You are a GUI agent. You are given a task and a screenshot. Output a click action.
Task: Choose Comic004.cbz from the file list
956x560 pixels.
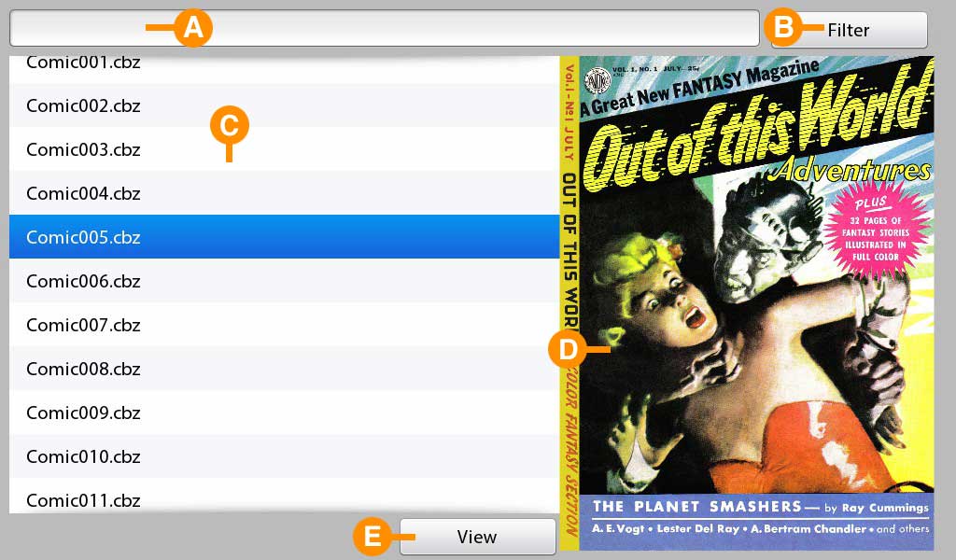point(284,192)
